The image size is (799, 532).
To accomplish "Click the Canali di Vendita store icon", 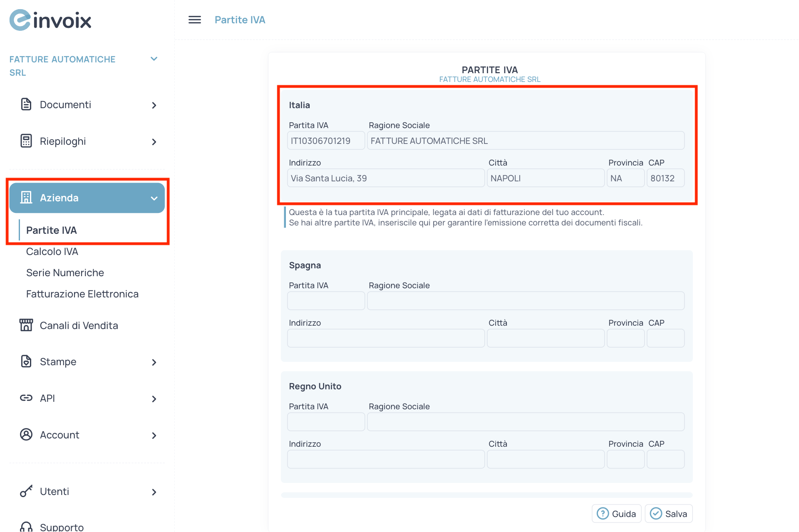I will [x=26, y=325].
